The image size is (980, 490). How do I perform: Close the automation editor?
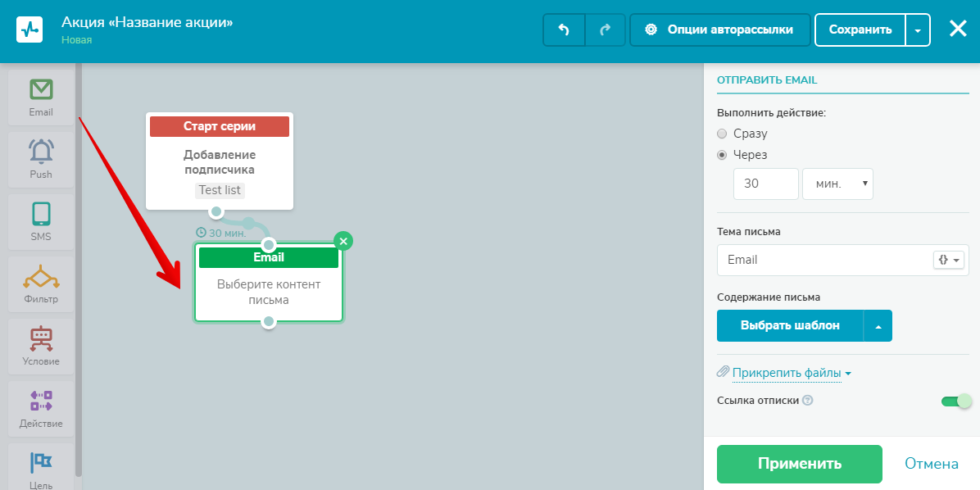click(x=958, y=29)
